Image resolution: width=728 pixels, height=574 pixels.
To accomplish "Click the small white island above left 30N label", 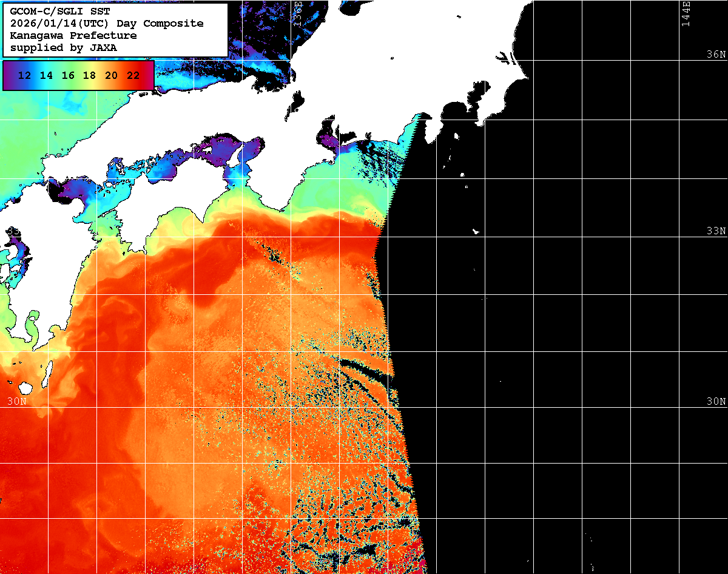I will click(x=25, y=387).
